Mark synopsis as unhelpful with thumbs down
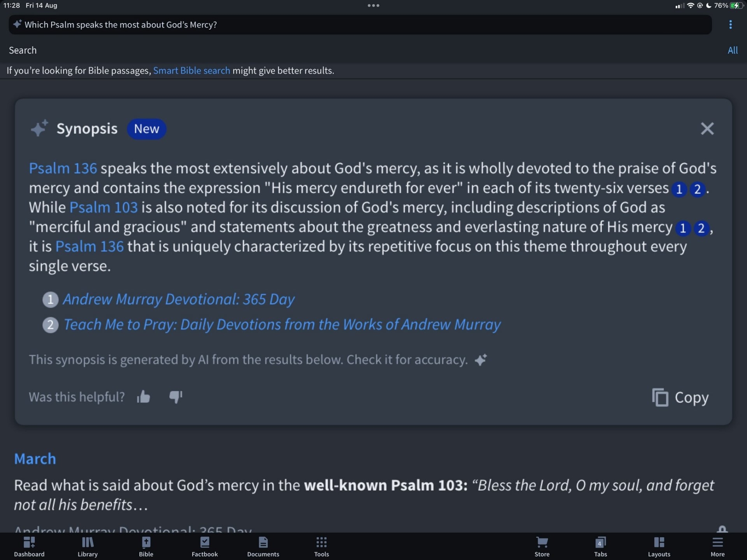The image size is (747, 560). 176,397
